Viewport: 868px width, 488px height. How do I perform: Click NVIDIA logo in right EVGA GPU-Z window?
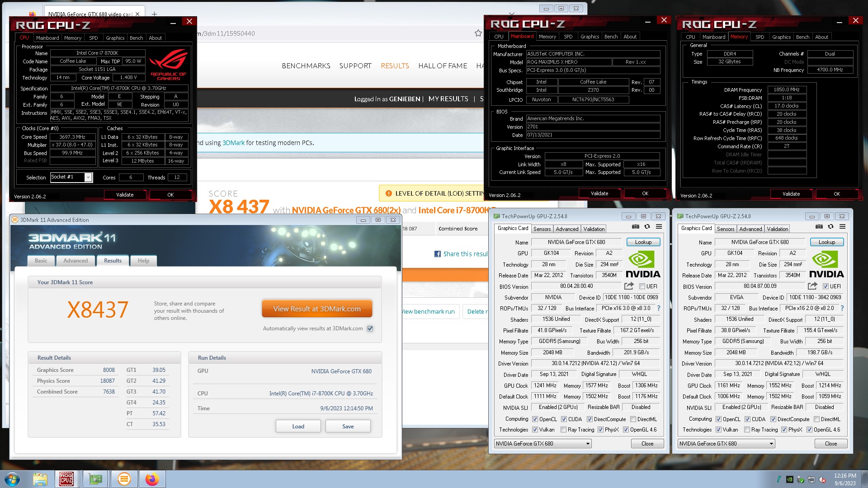tap(826, 265)
